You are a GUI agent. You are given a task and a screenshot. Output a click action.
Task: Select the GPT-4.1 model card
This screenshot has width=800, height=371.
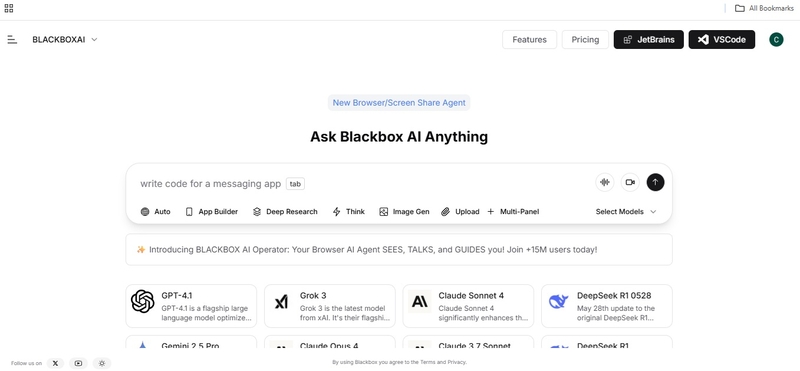[191, 306]
